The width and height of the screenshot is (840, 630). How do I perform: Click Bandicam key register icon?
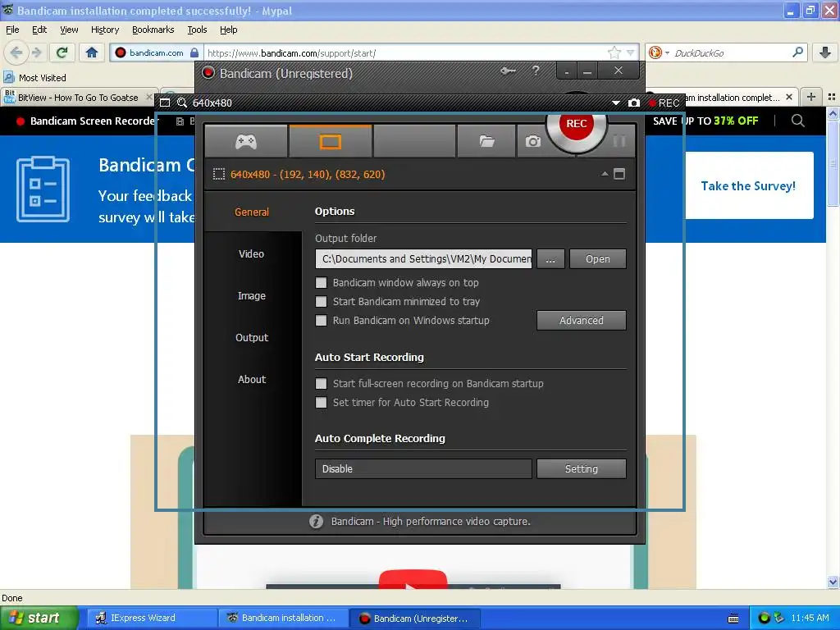(508, 71)
